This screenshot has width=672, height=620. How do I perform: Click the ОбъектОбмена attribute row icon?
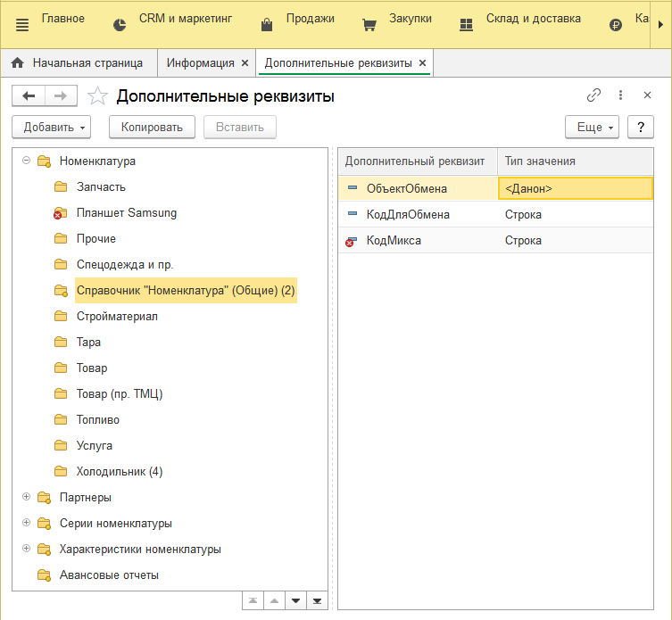coord(353,187)
